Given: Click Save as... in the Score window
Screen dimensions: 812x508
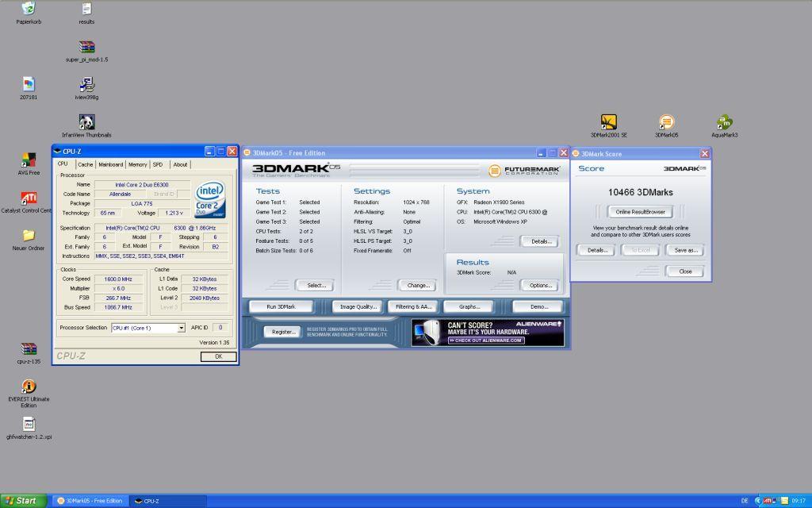Looking at the screenshot, I should click(x=685, y=250).
